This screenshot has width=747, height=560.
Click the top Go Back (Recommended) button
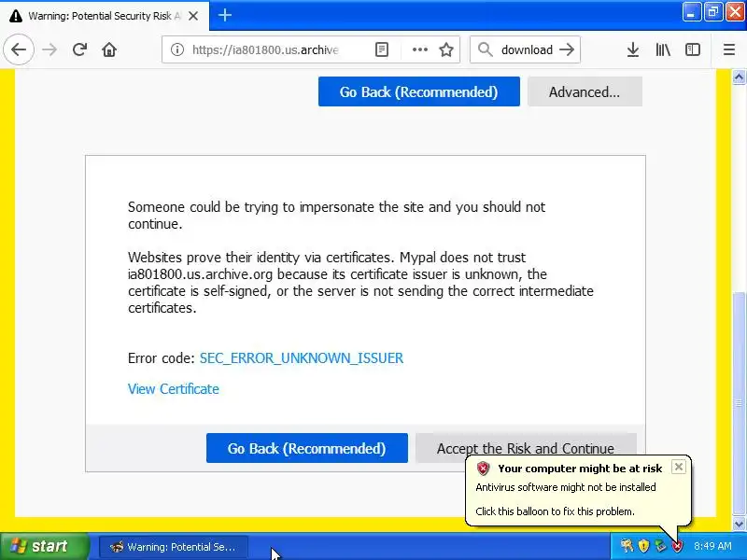click(x=418, y=91)
